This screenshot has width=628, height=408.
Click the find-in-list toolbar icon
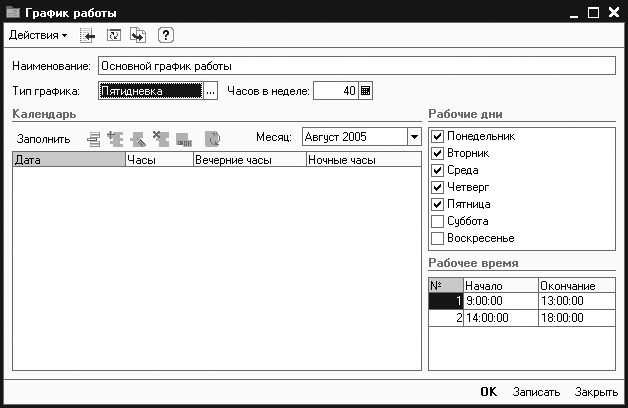pos(88,35)
